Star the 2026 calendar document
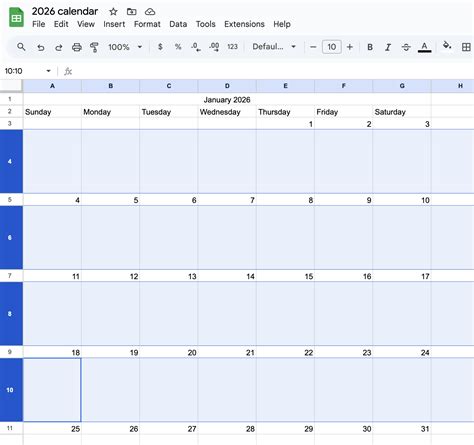This screenshot has width=474, height=445. 113,12
